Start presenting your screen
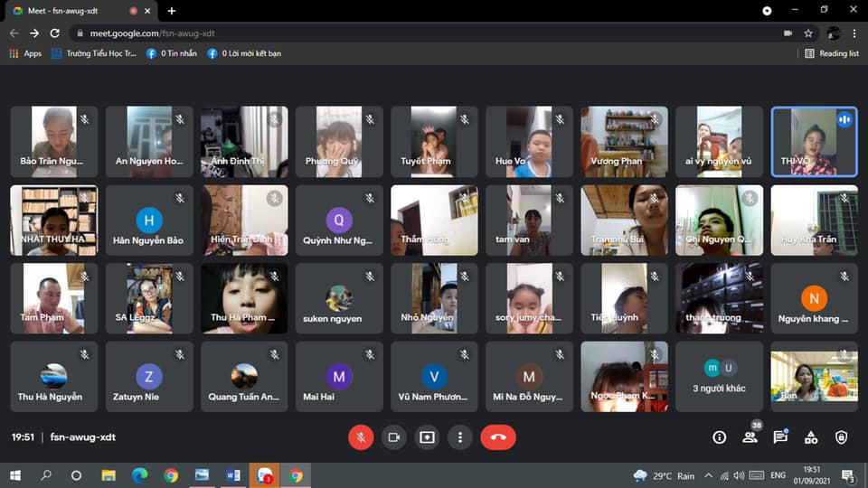The image size is (868, 488). 427,437
